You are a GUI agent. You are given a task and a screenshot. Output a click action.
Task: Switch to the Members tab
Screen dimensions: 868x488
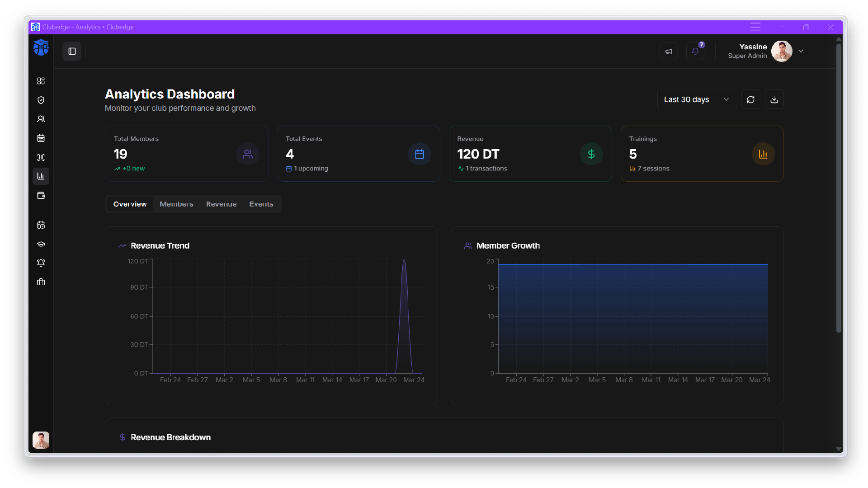pyautogui.click(x=176, y=204)
